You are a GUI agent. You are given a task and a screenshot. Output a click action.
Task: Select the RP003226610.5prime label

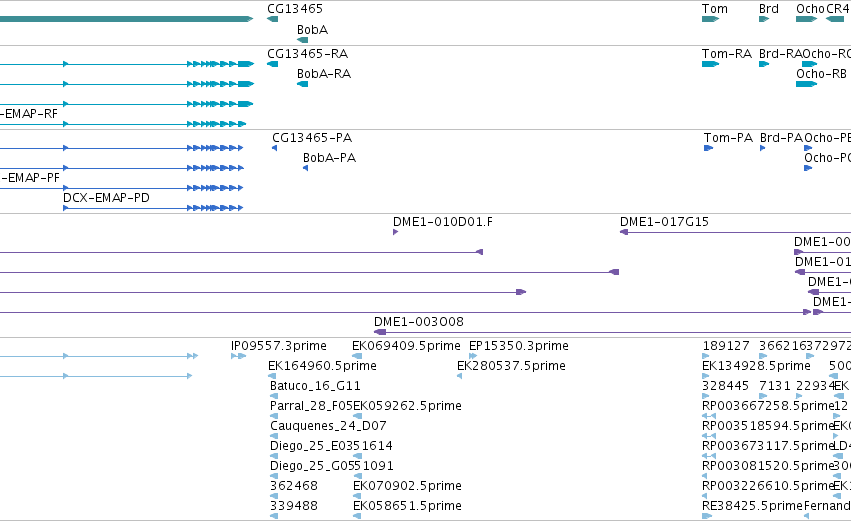click(x=767, y=486)
